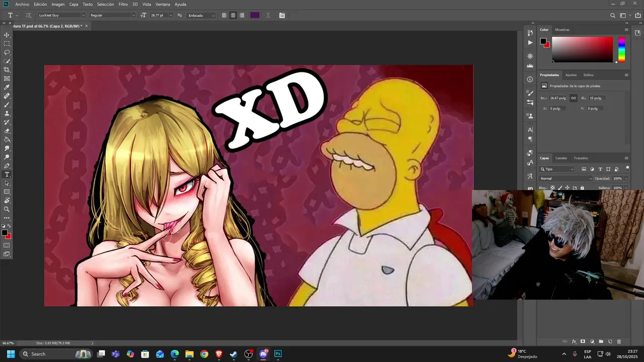Select the Horizontal Type tool
The width and height of the screenshot is (644, 362).
tap(7, 174)
